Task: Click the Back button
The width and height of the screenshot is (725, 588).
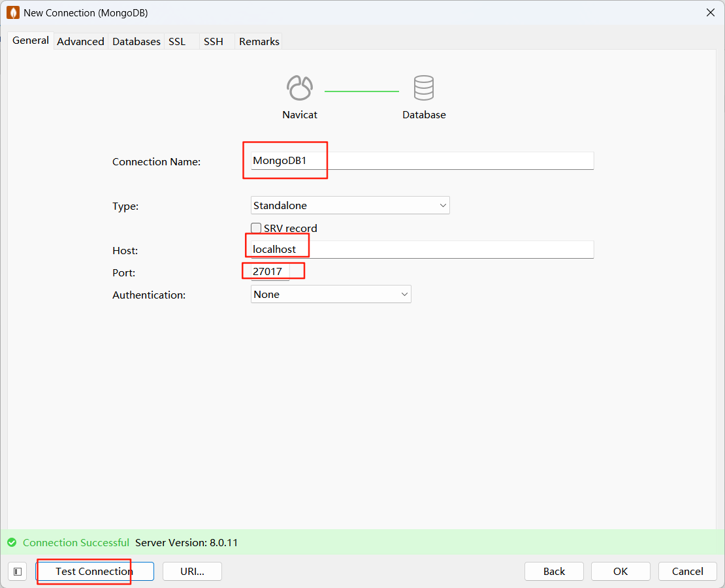Action: [554, 572]
